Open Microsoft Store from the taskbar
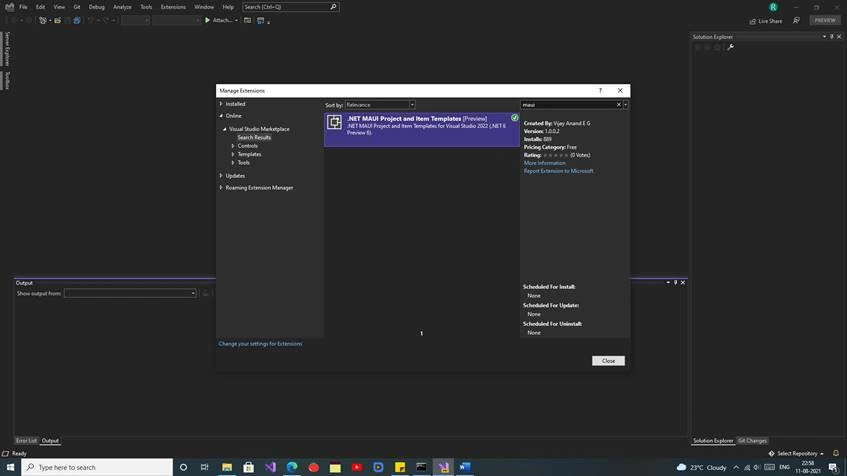 (x=248, y=467)
